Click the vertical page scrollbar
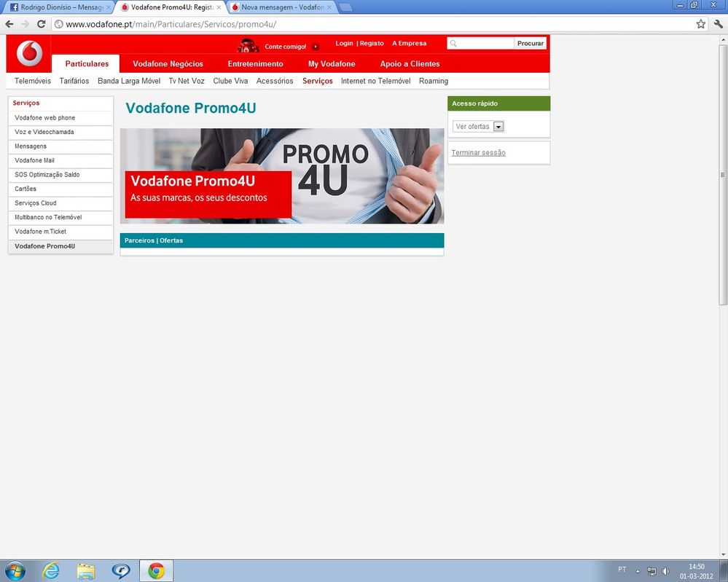This screenshot has width=728, height=582. 723,175
